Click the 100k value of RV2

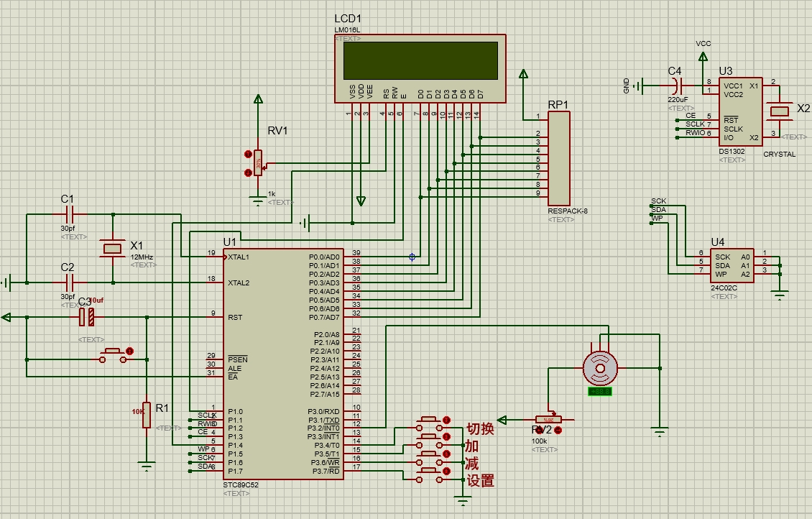(x=539, y=441)
